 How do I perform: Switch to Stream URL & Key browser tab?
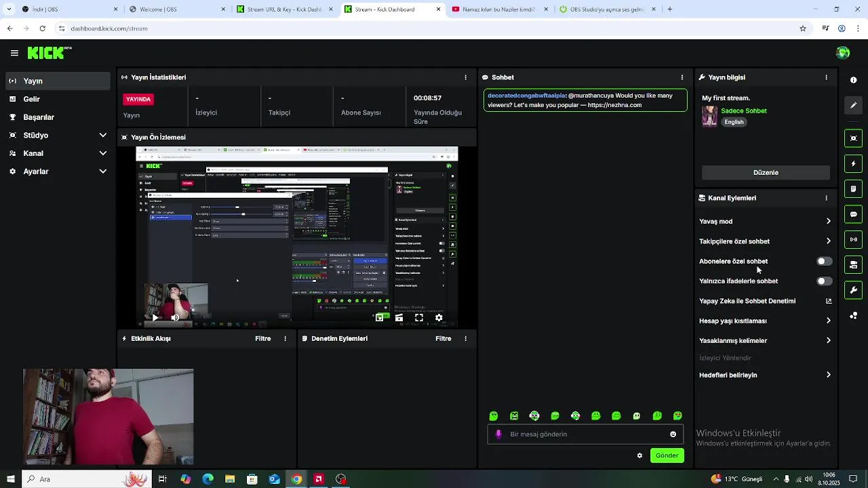point(283,9)
